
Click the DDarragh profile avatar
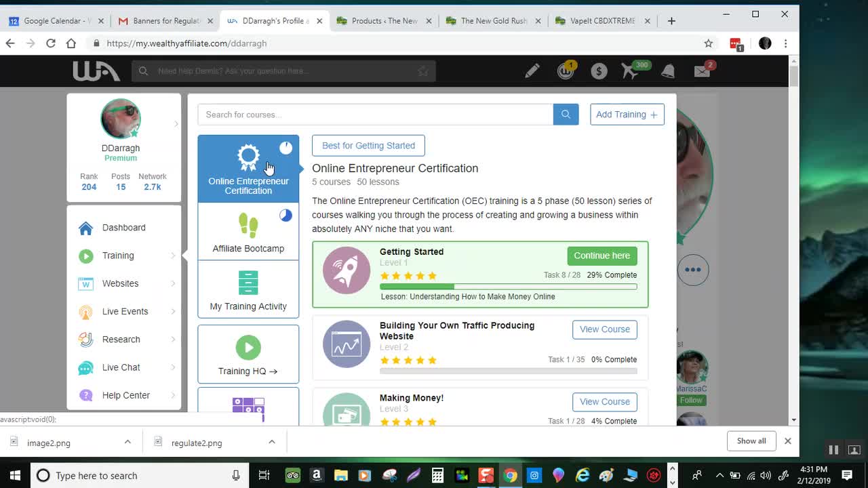121,119
